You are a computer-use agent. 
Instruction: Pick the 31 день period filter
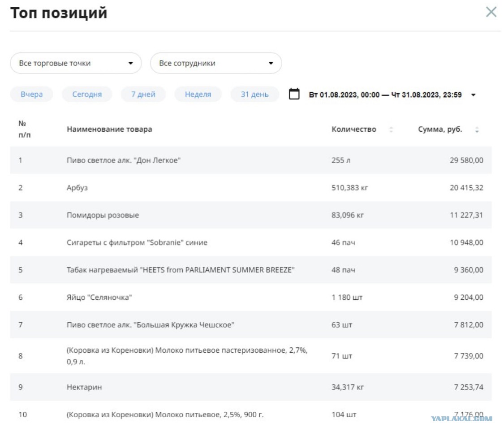(254, 94)
